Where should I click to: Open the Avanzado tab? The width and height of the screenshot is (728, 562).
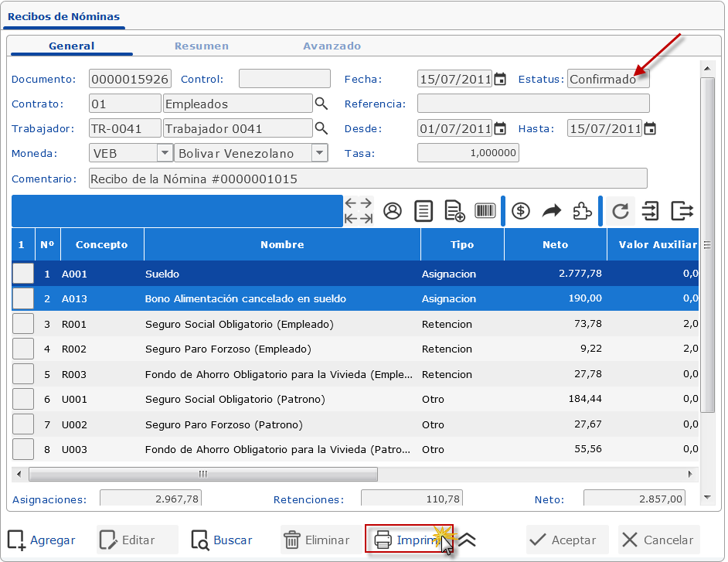tap(332, 46)
